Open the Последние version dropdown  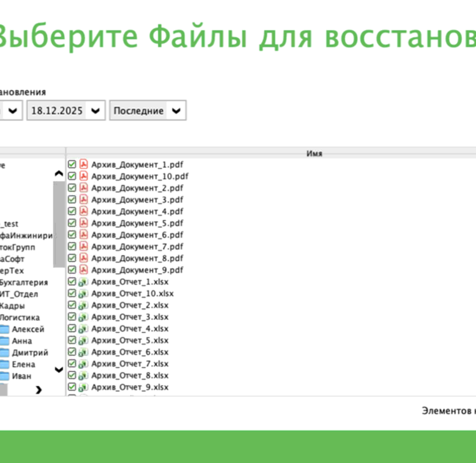click(147, 111)
